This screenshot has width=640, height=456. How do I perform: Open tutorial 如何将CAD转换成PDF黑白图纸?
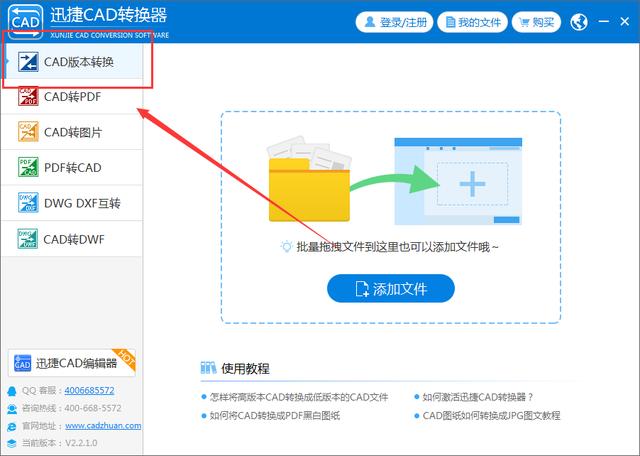[x=274, y=416]
